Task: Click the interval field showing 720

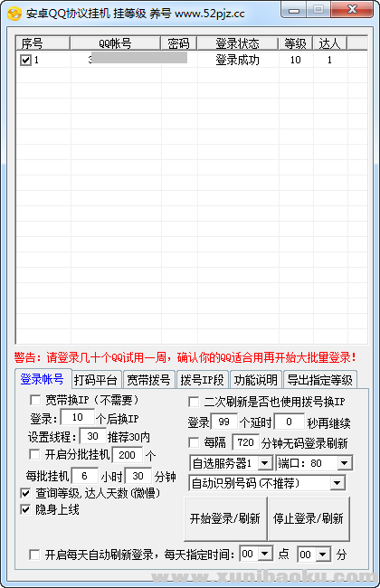Action: click(x=246, y=442)
